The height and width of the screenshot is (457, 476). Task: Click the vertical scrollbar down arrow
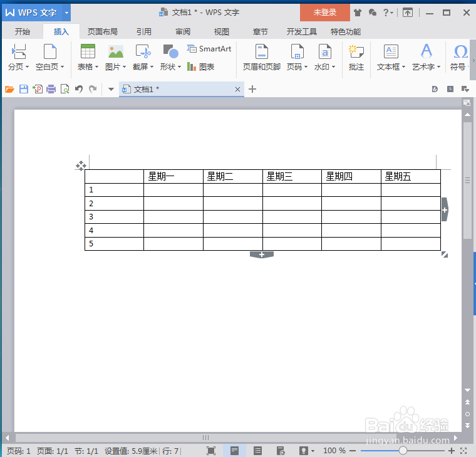(467, 390)
